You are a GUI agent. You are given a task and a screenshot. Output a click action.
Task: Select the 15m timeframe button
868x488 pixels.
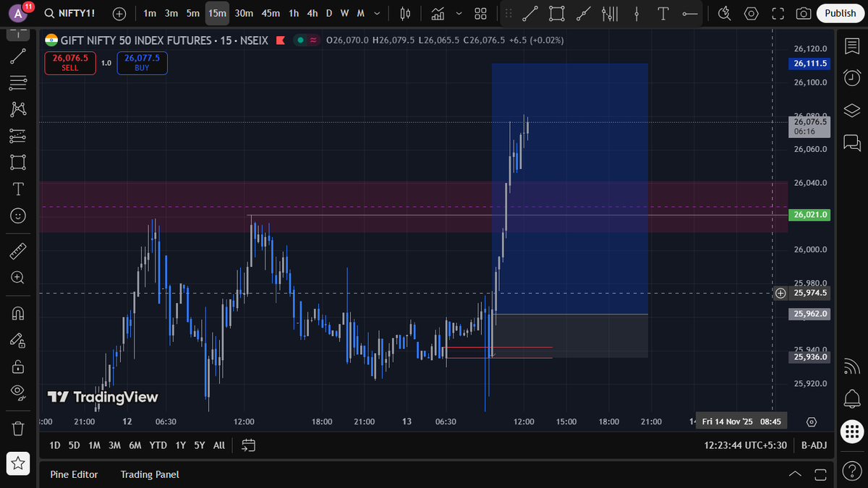(217, 13)
